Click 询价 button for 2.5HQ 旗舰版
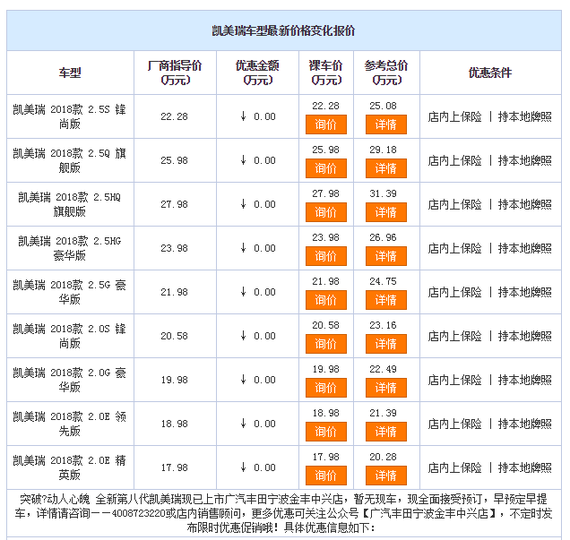This screenshot has width=570, height=540. point(326,212)
